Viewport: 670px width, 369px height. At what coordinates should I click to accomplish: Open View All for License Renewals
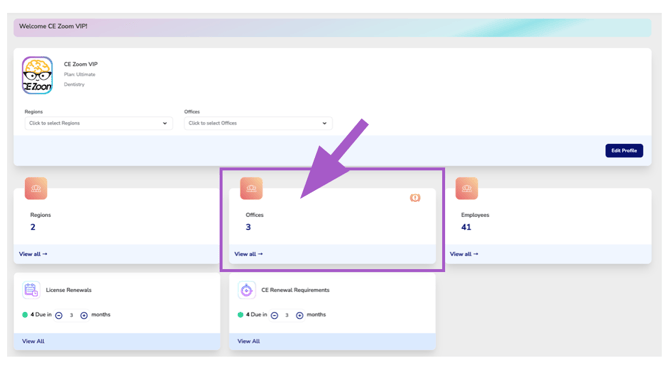(x=33, y=341)
